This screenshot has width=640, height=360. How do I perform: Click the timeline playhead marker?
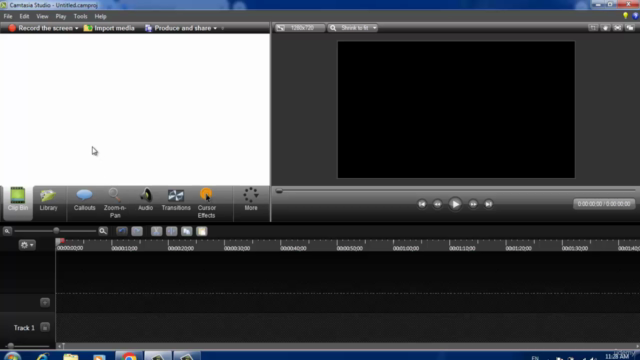pyautogui.click(x=60, y=241)
